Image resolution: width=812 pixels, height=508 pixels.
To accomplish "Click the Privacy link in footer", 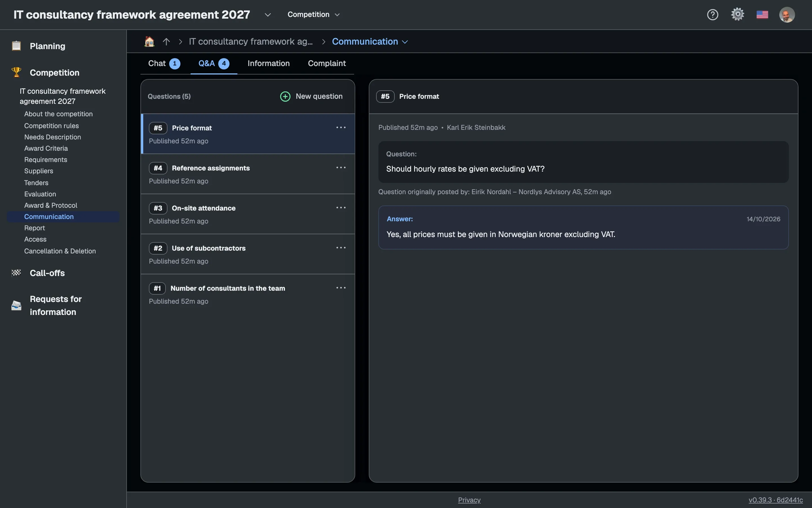I will click(469, 500).
